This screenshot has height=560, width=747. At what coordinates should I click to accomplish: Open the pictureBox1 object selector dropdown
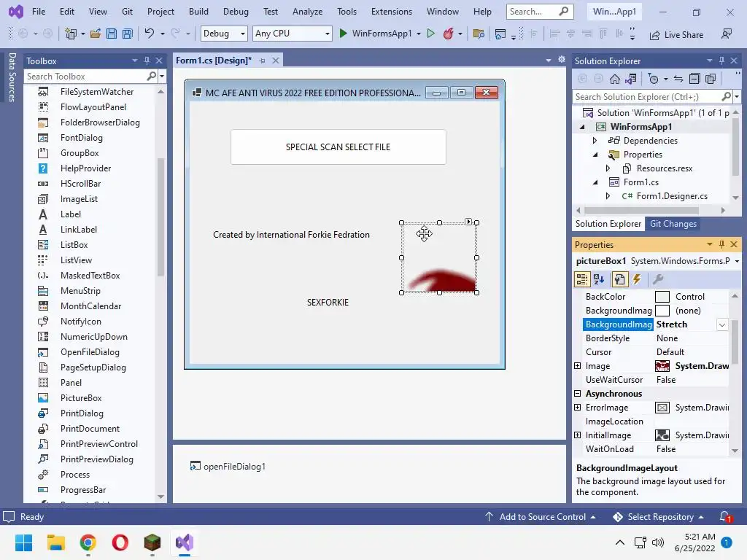point(737,261)
